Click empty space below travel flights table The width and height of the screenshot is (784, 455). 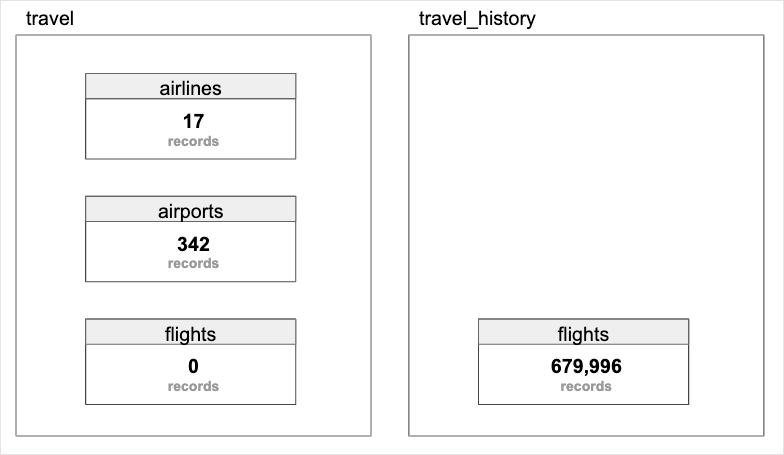pyautogui.click(x=190, y=420)
